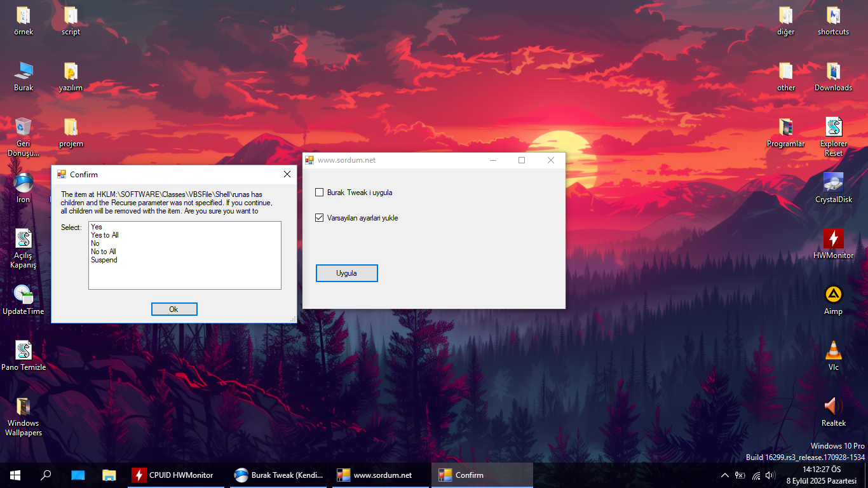The image size is (868, 488).
Task: Click the Uygula button
Action: click(347, 273)
